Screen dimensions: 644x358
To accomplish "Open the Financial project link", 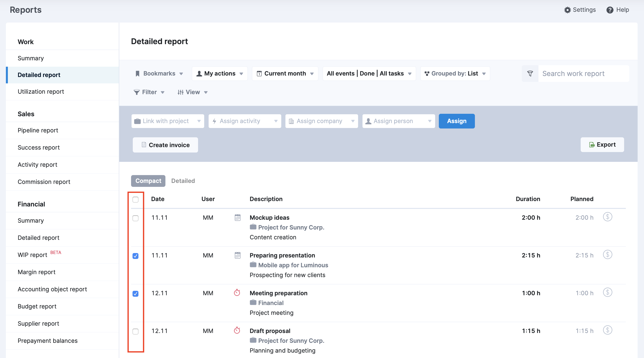I will point(271,303).
